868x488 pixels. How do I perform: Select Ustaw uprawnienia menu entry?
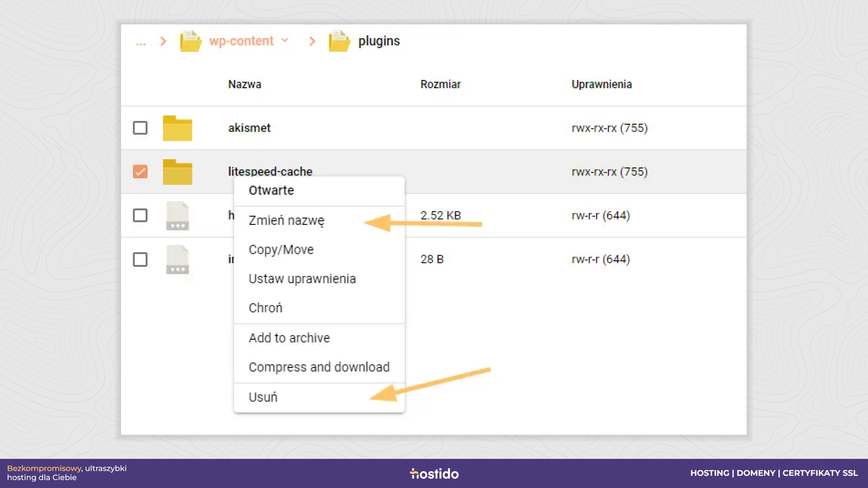click(x=302, y=279)
